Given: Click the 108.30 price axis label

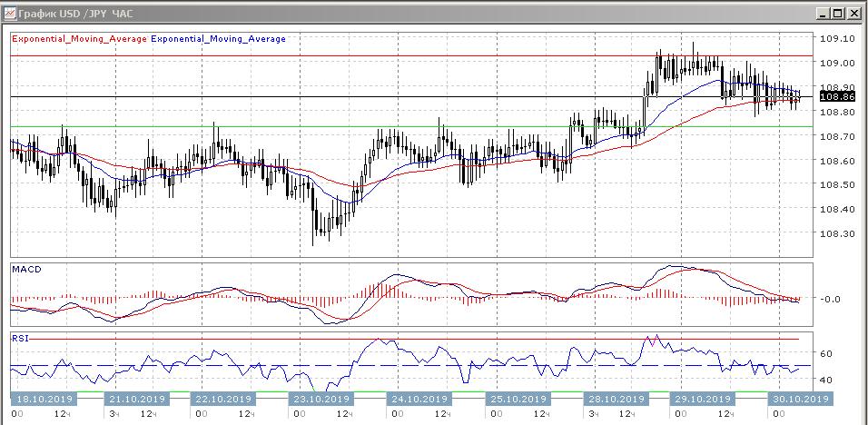Looking at the screenshot, I should click(x=836, y=233).
